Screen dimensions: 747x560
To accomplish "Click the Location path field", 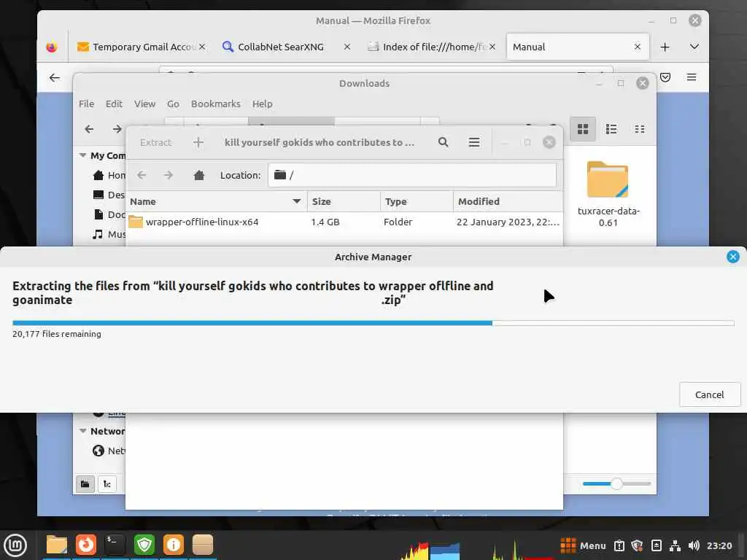I will 412,175.
